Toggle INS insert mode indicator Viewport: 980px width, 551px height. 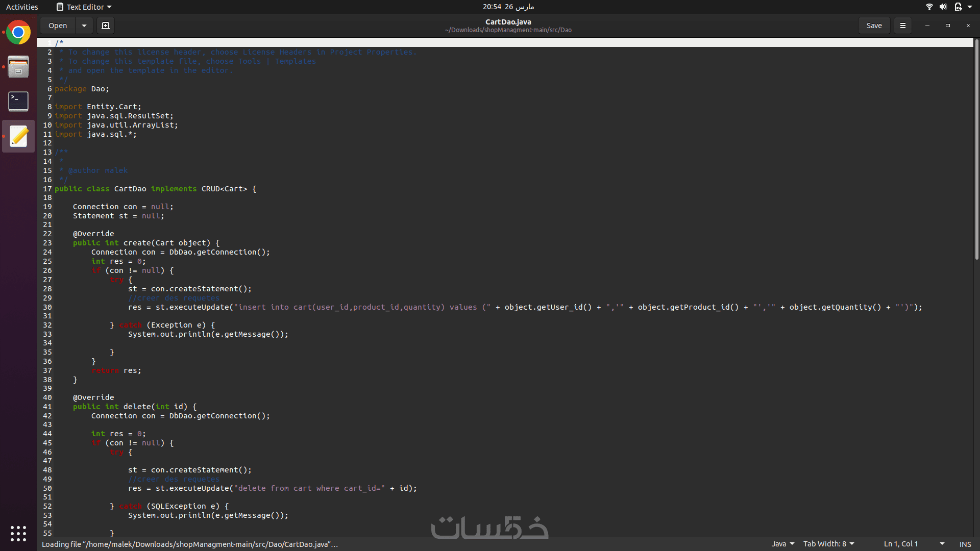(x=965, y=544)
